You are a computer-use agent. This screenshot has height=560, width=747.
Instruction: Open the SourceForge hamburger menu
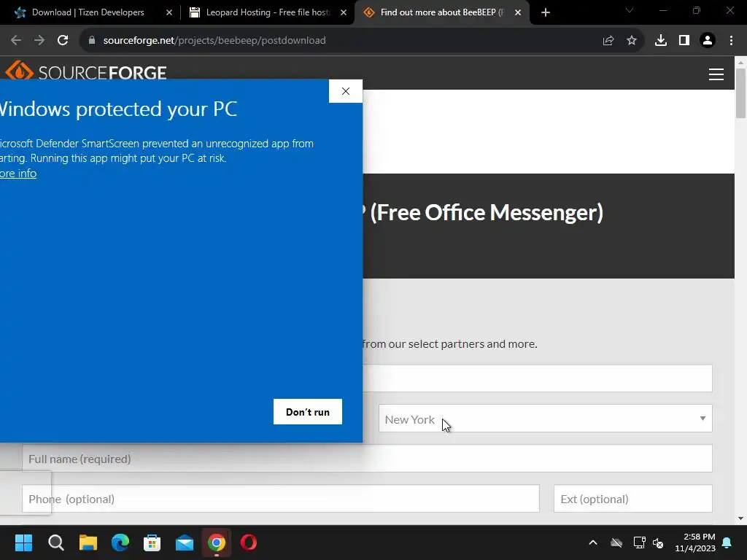click(x=716, y=74)
